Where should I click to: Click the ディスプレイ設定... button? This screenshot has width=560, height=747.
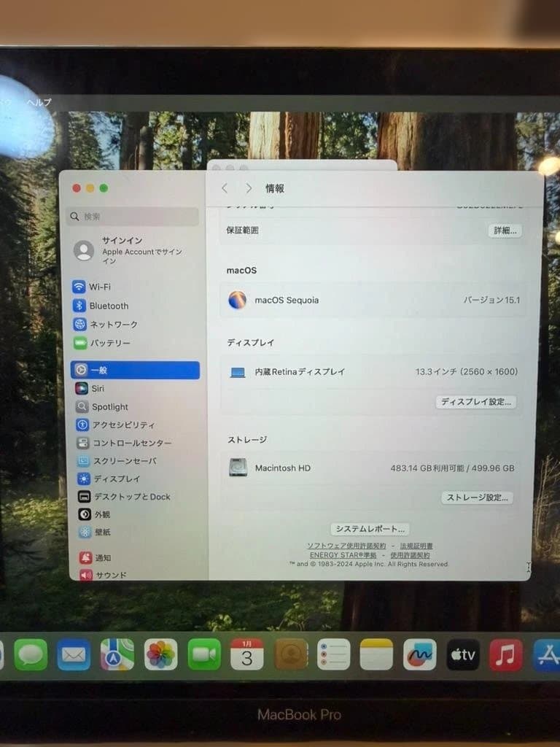coord(475,402)
